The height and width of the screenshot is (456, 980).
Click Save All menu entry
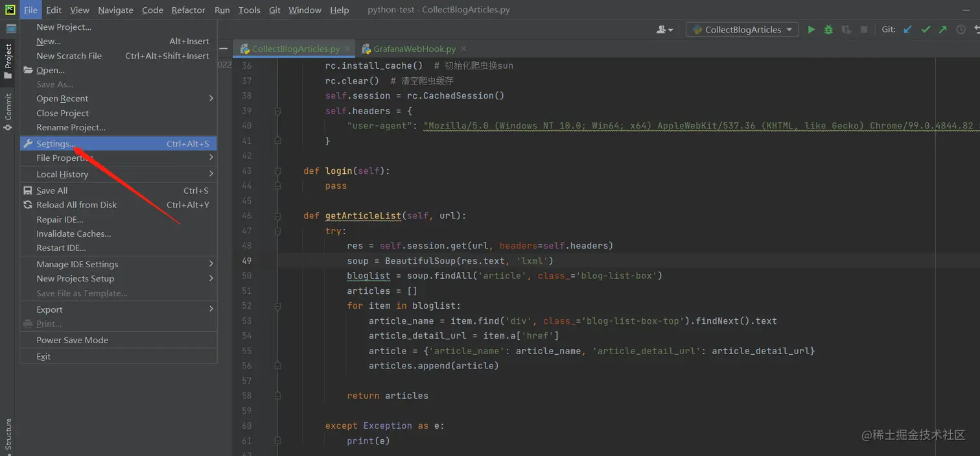[x=119, y=191]
